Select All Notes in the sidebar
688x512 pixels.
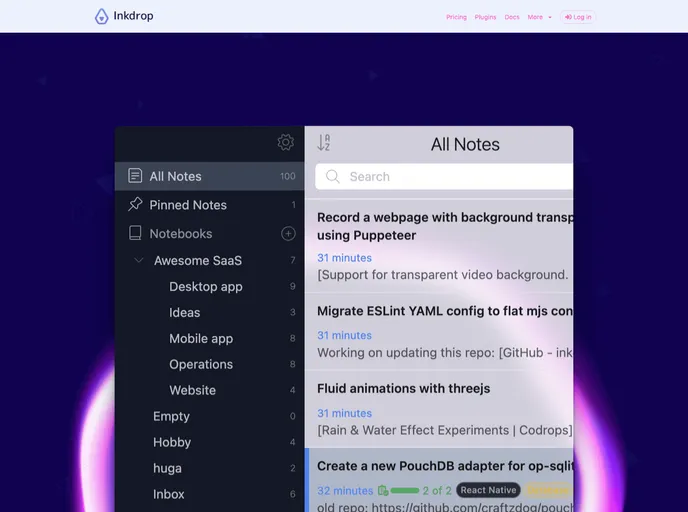[209, 176]
